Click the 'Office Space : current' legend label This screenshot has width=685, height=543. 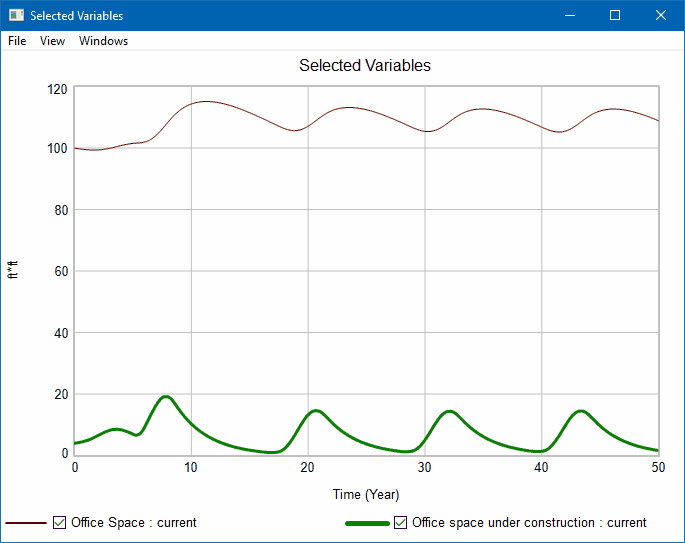133,522
